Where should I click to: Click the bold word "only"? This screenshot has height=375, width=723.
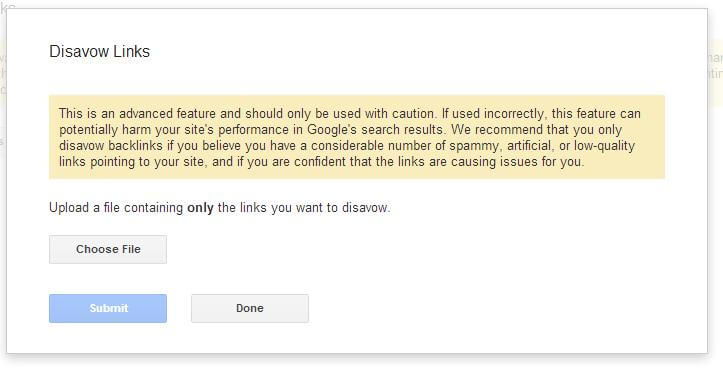pyautogui.click(x=200, y=208)
